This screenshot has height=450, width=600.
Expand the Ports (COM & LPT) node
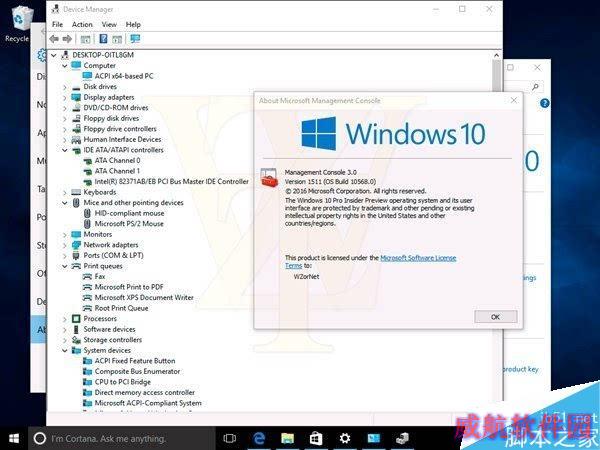(x=65, y=256)
